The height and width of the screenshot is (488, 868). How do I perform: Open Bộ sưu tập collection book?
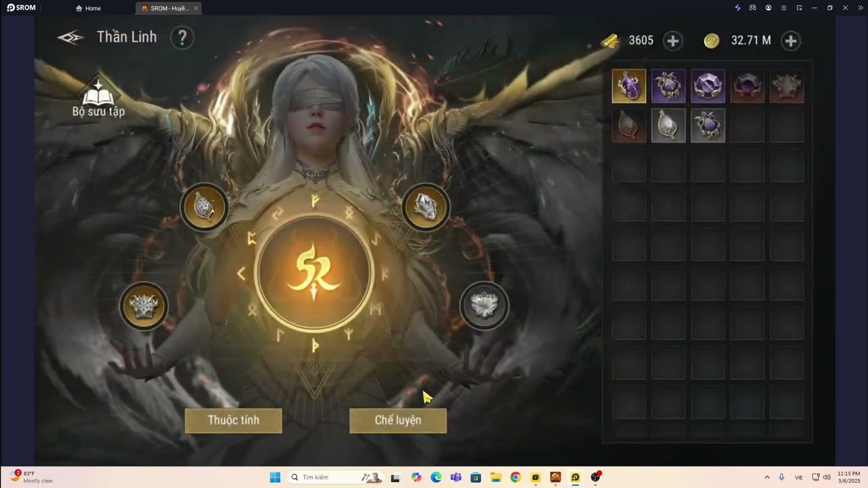coord(98,97)
